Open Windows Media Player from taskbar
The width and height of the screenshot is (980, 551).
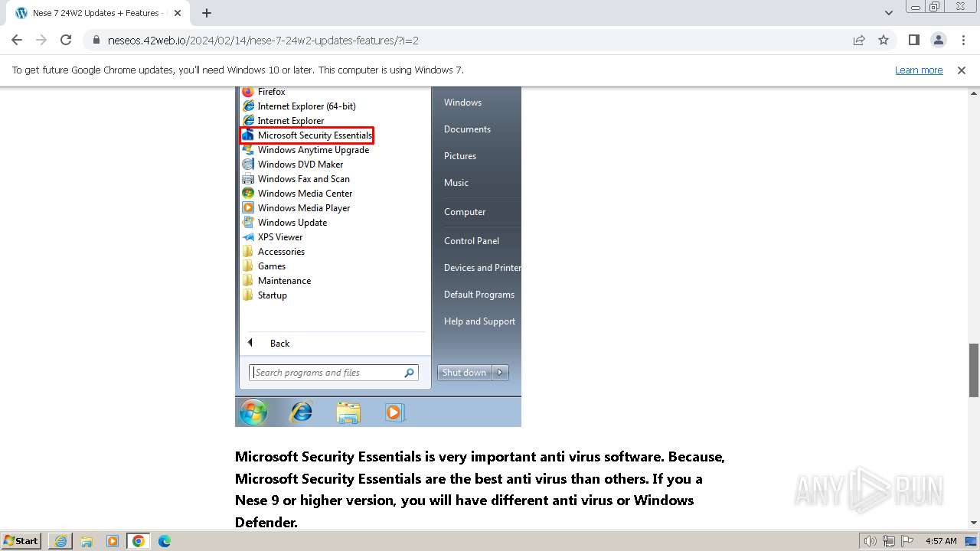[x=113, y=540]
